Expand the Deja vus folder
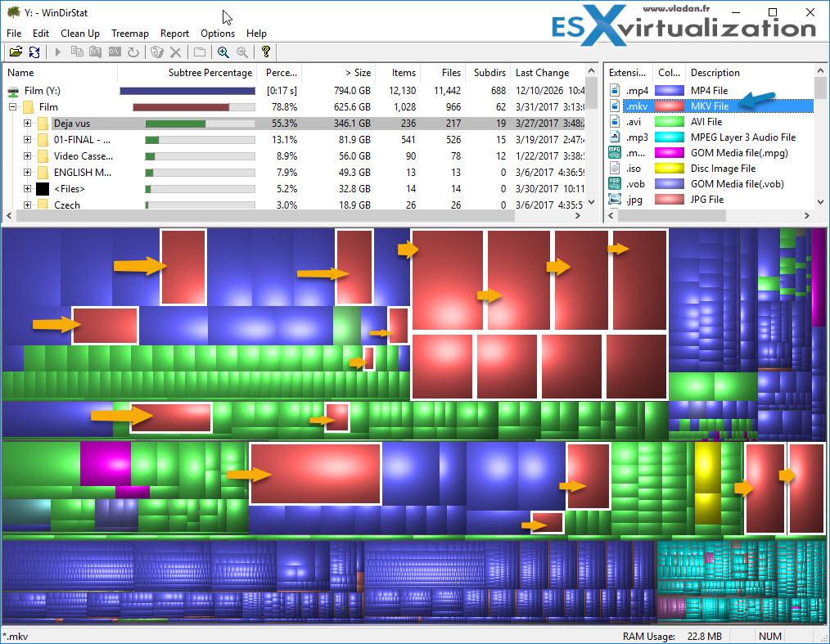The width and height of the screenshot is (830, 644). pyautogui.click(x=28, y=124)
